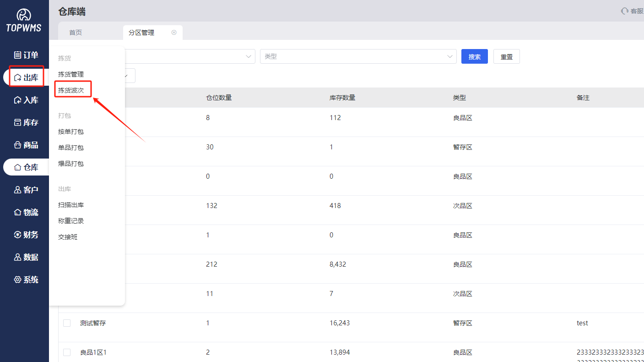Image resolution: width=644 pixels, height=362 pixels.
Task: Click the 商品 shopping bag icon
Action: (17, 145)
